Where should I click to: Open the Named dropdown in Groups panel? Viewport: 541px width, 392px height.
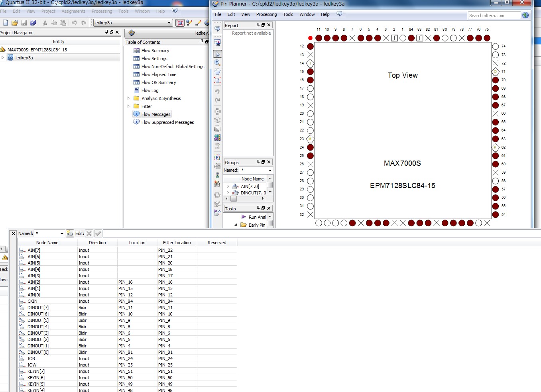tap(270, 170)
